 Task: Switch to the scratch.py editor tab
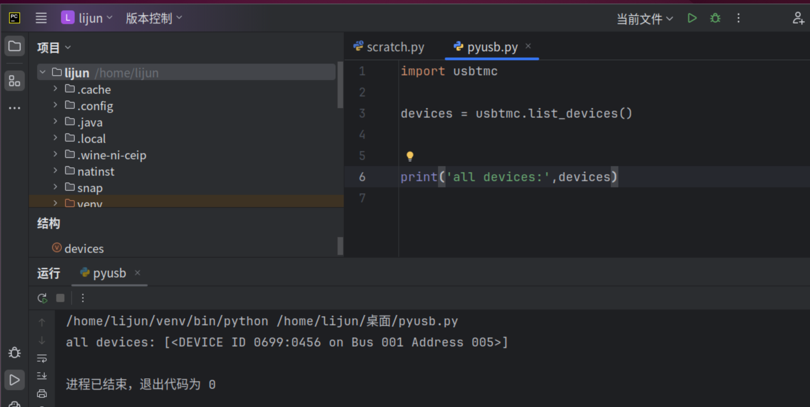click(x=389, y=47)
